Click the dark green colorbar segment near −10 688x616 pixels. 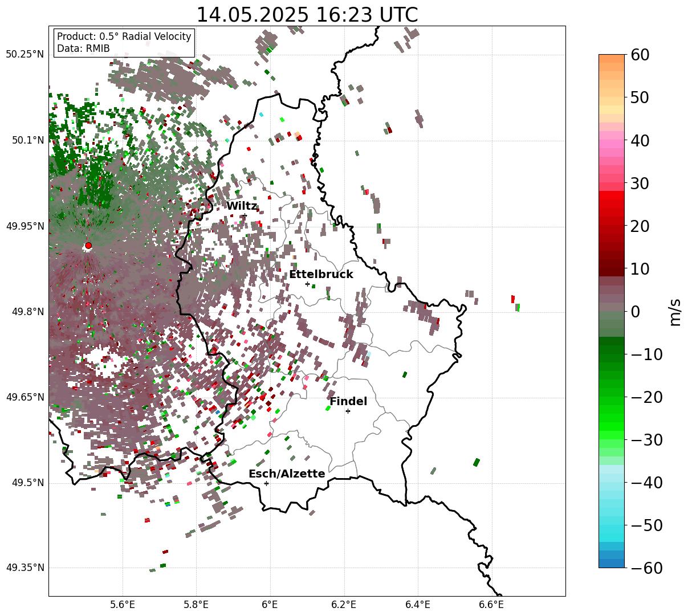click(x=612, y=349)
